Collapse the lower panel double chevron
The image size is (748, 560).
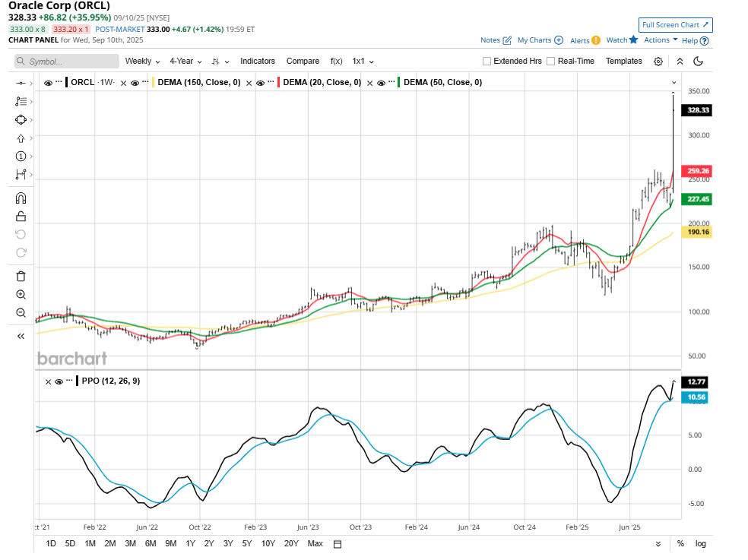(x=658, y=544)
